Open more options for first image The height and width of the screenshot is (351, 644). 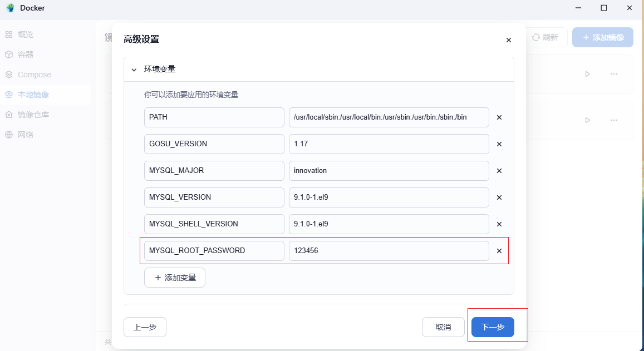tap(613, 74)
